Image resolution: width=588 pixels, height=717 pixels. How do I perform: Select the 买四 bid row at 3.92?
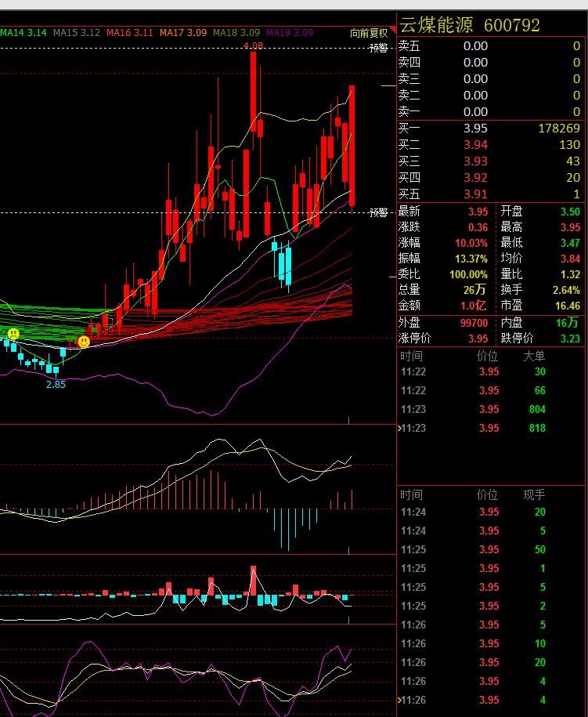pos(489,178)
